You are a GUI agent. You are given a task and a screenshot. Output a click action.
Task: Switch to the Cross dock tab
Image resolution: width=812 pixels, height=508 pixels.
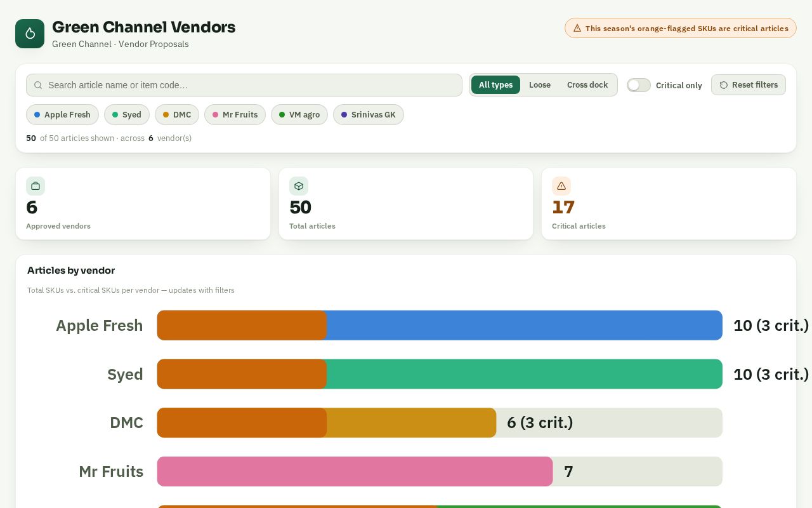click(x=587, y=85)
